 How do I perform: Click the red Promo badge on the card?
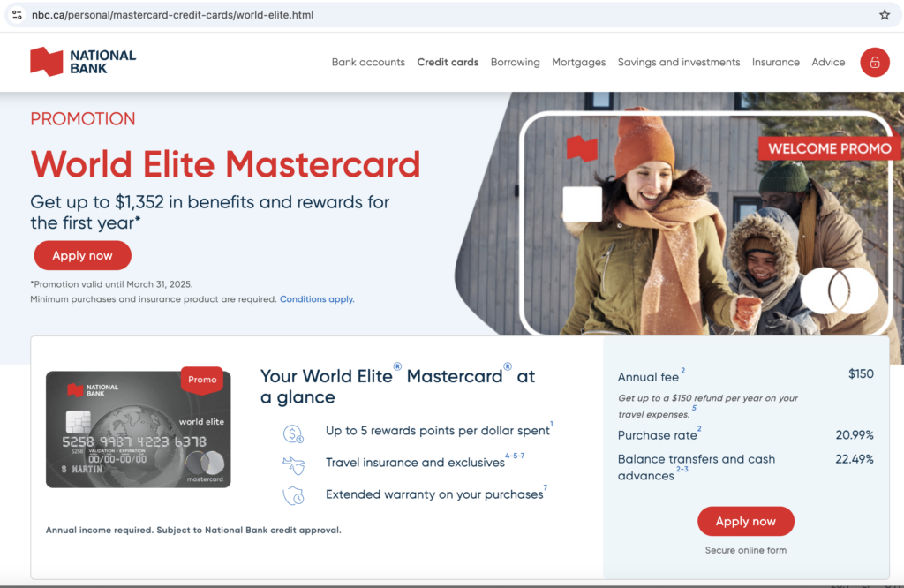tap(202, 380)
